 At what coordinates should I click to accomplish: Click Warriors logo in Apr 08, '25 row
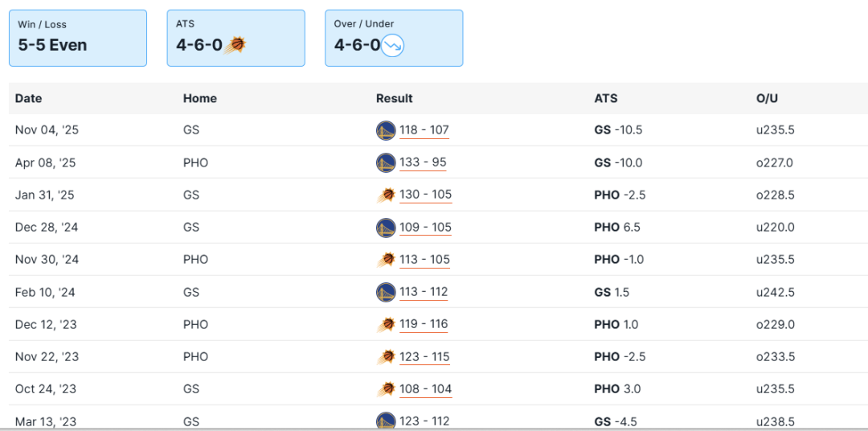click(386, 162)
